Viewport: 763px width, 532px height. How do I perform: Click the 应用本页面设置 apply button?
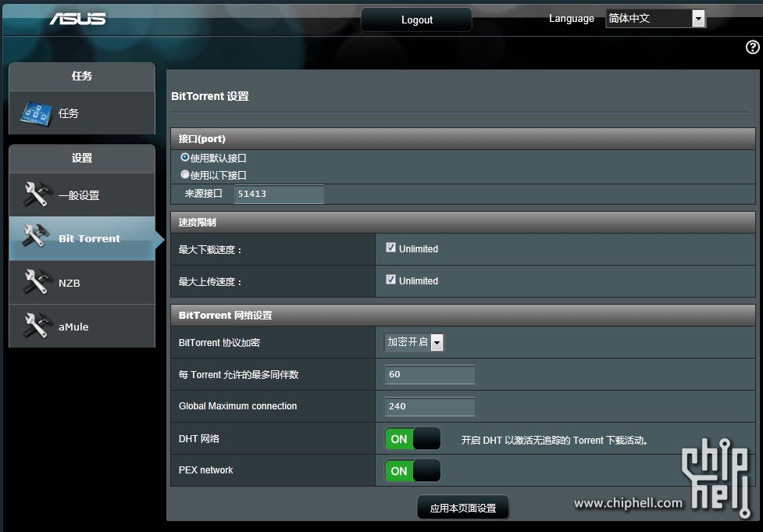463,508
